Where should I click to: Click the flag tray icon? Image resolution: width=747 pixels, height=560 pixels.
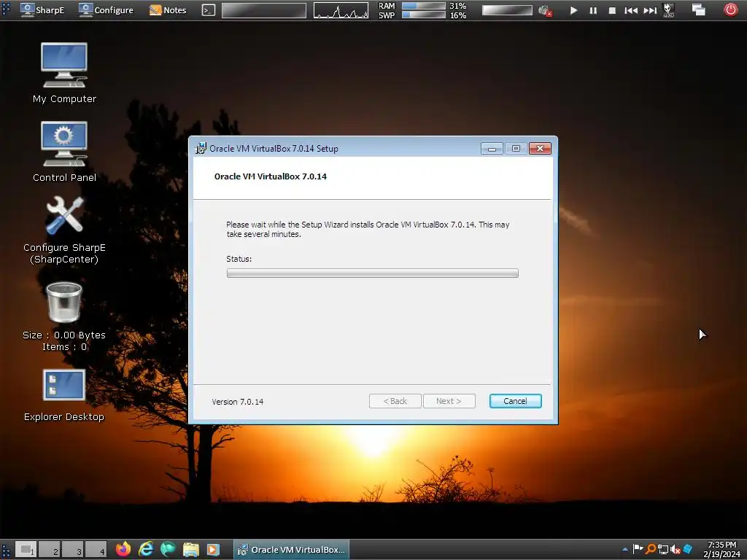pyautogui.click(x=638, y=549)
